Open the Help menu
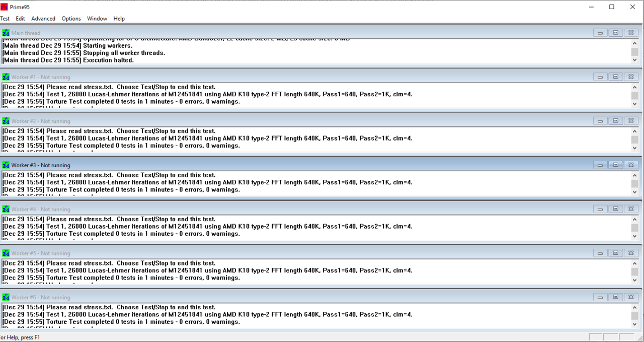 (119, 19)
